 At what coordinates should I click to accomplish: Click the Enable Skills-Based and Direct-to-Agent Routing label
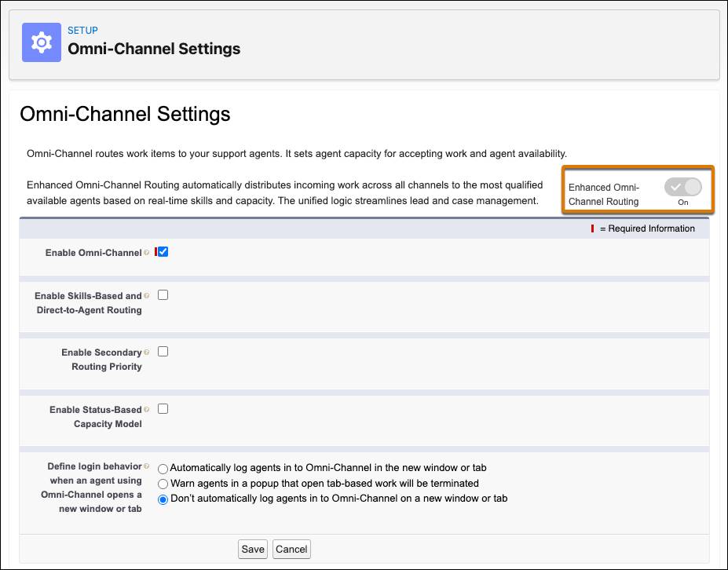pos(88,303)
